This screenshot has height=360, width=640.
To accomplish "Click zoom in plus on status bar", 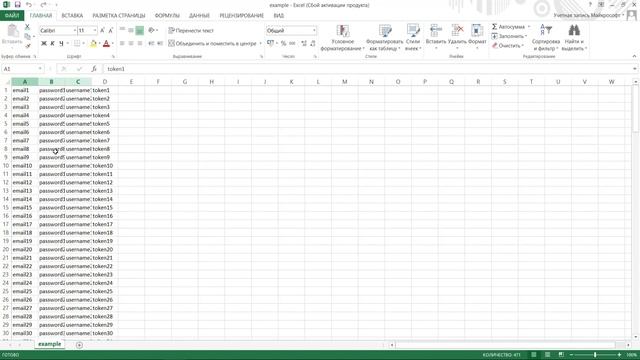I will point(619,355).
